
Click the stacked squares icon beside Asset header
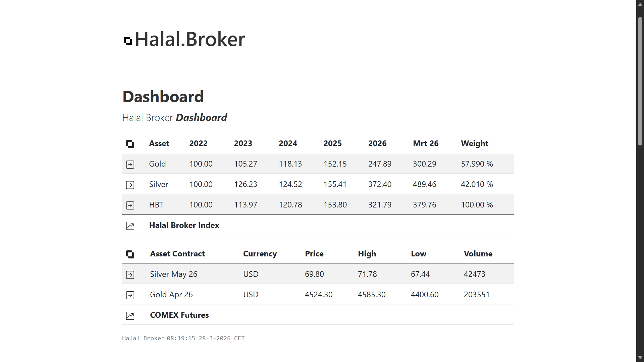[130, 144]
